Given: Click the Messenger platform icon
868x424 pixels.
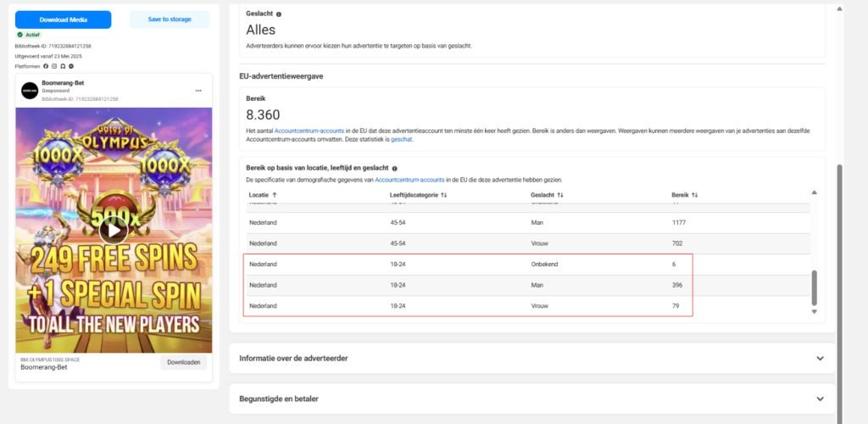Looking at the screenshot, I should coord(71,66).
